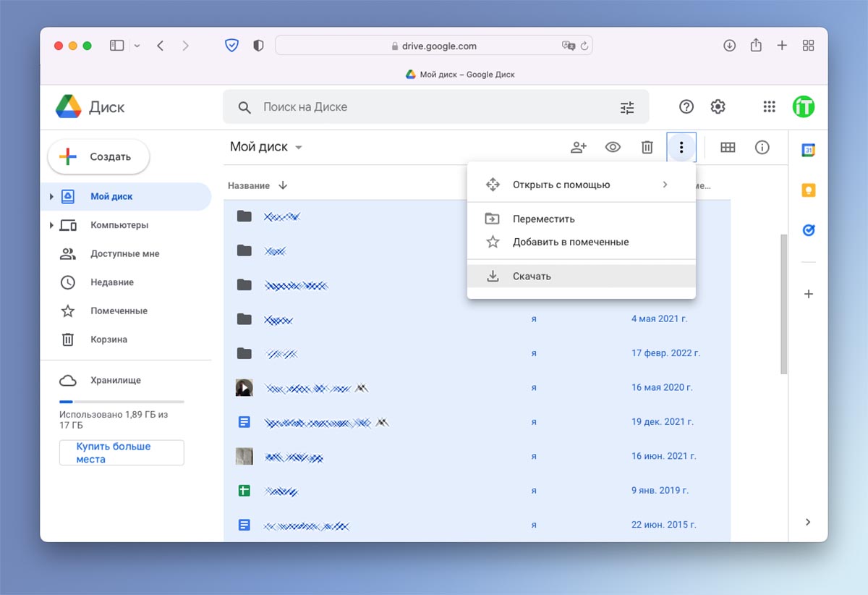This screenshot has width=868, height=595.
Task: Select Мой диск in sidebar
Action: (125, 196)
